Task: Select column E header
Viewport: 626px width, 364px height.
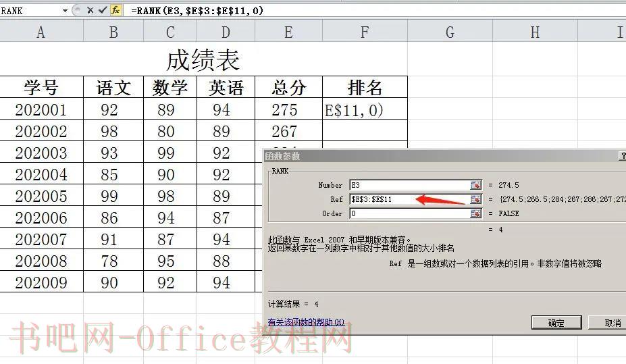Action: (288, 32)
